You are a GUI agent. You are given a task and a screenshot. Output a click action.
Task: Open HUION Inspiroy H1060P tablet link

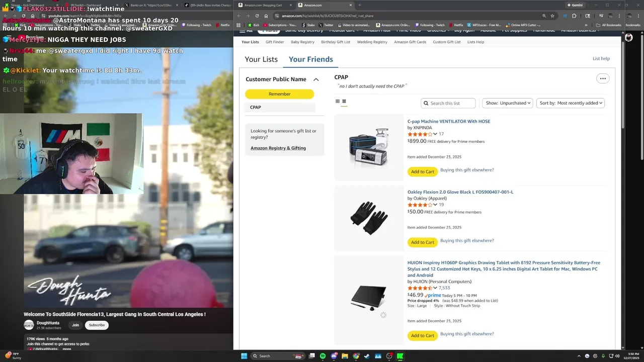click(504, 268)
